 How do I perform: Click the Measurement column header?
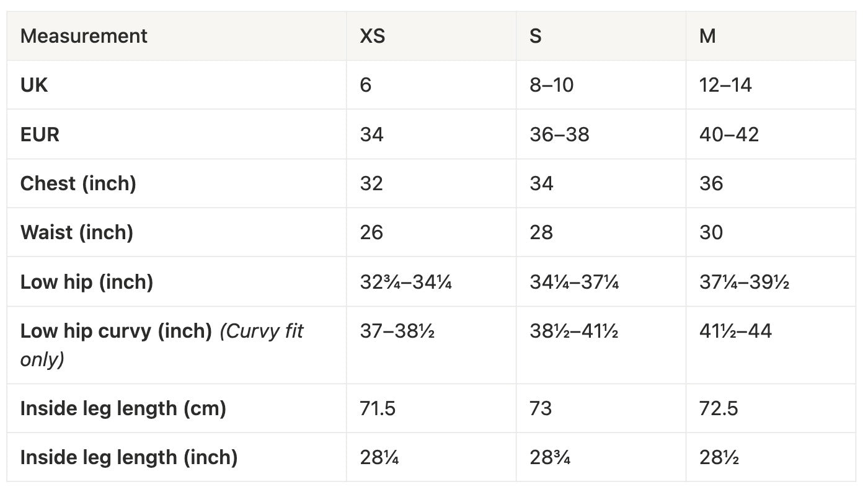click(84, 36)
